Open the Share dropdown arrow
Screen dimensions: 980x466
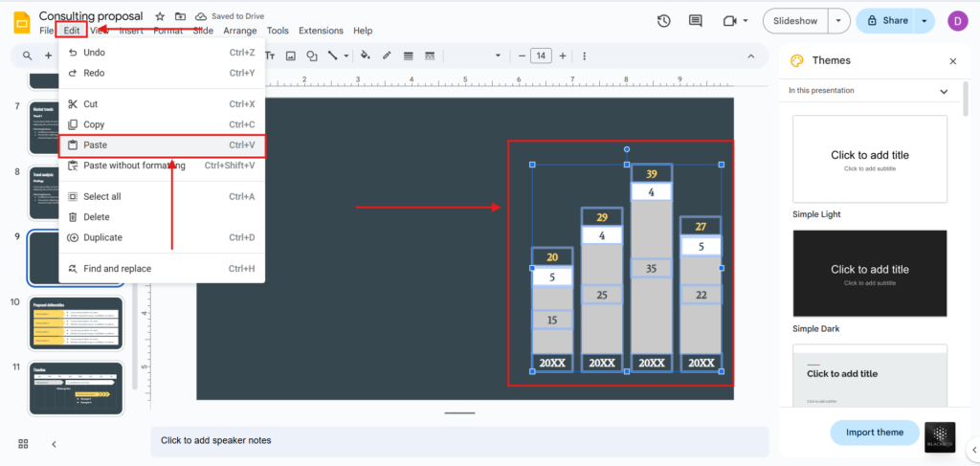click(x=924, y=20)
